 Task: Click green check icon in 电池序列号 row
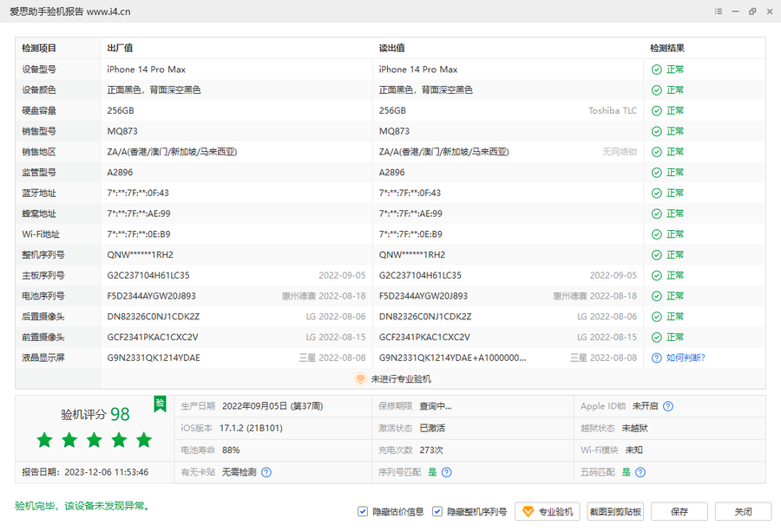click(x=657, y=297)
